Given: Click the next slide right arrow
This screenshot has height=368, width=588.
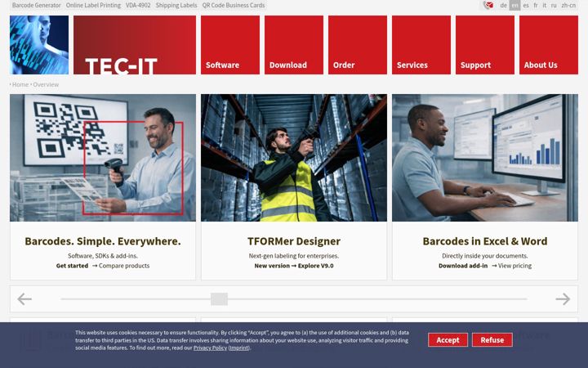Looking at the screenshot, I should [x=563, y=299].
